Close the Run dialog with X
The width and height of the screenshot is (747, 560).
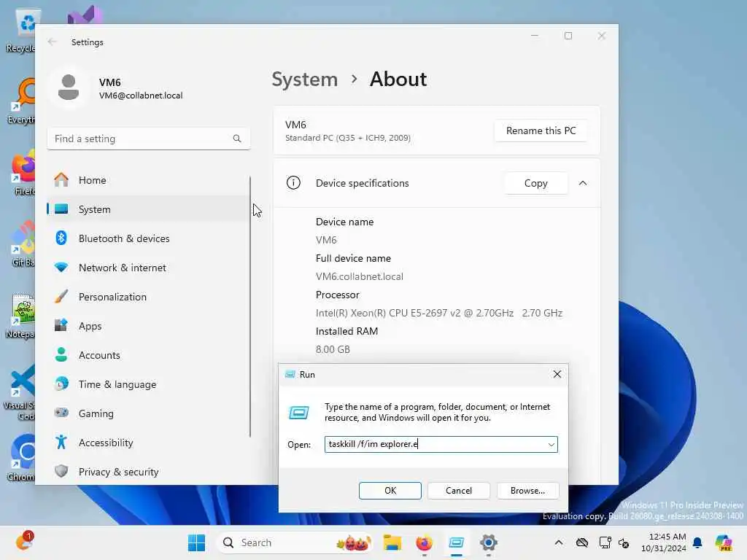pyautogui.click(x=557, y=374)
